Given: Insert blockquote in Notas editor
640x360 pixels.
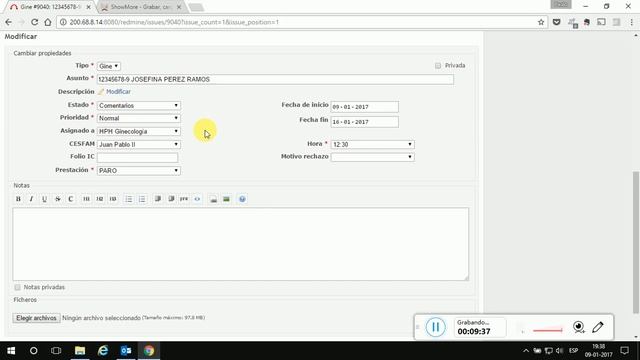Looking at the screenshot, I should pos(158,199).
